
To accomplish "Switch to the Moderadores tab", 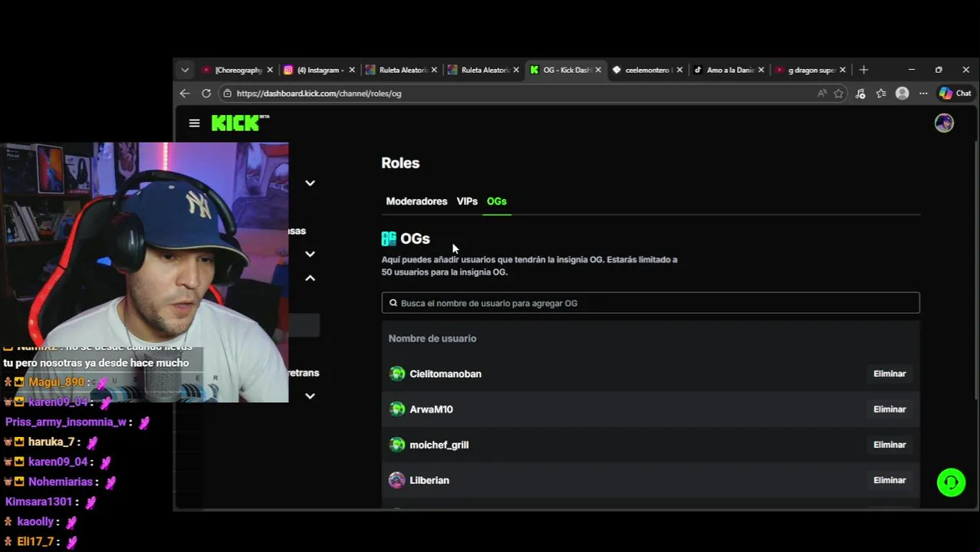I will click(x=416, y=201).
